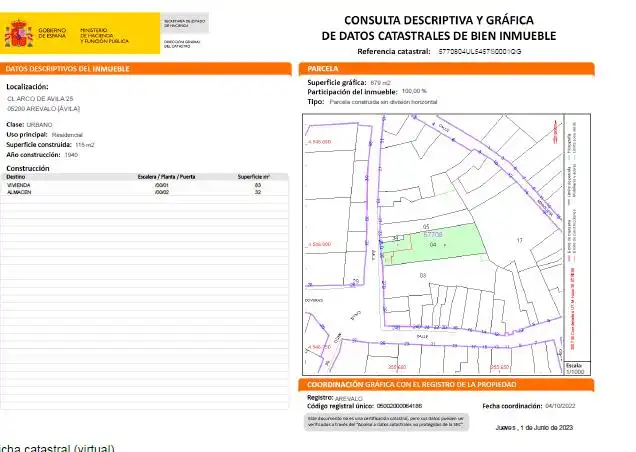Click the date 'Jueves, 1 de Junio de 2023'

coord(534,428)
